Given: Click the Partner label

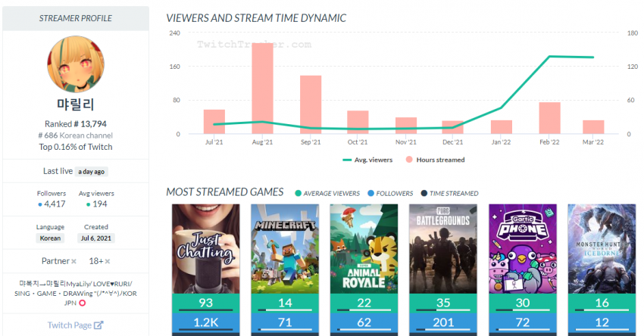Looking at the screenshot, I should (x=55, y=261).
